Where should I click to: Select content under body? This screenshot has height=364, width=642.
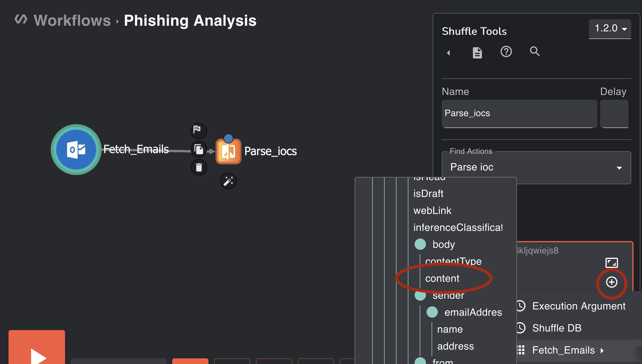point(442,278)
